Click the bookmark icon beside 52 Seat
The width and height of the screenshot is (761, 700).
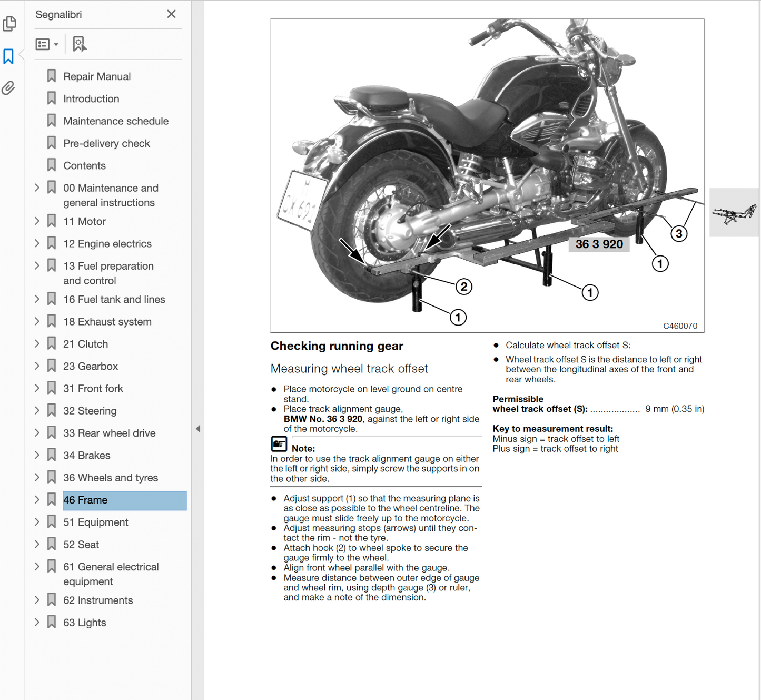point(52,544)
